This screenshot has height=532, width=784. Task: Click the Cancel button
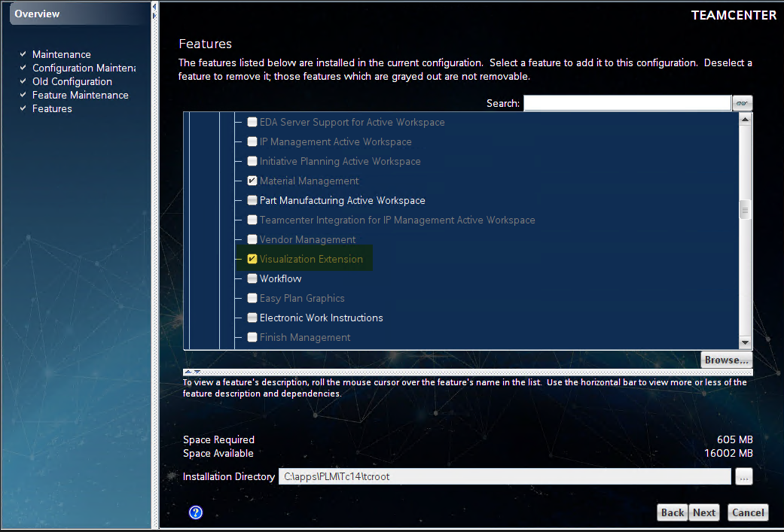[x=747, y=512]
